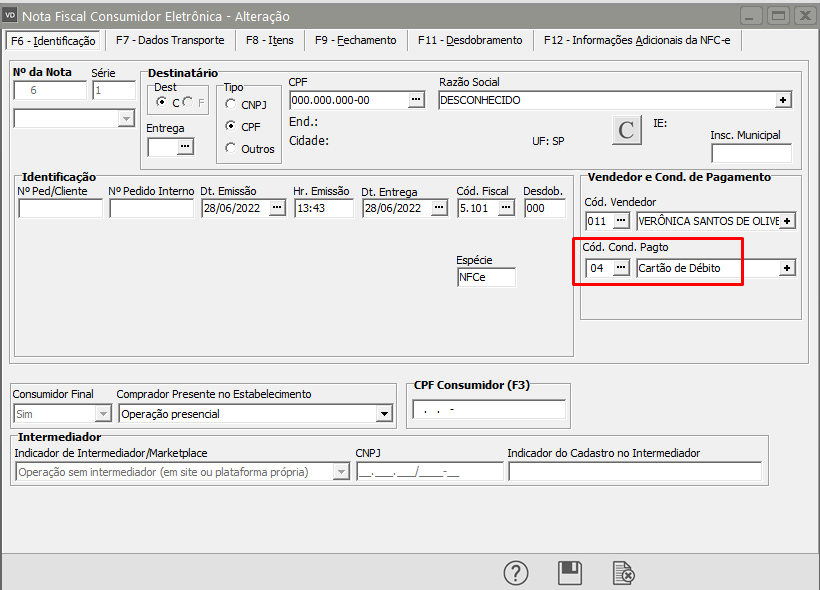
Task: Click the CPF Consumidor input field
Action: 488,409
